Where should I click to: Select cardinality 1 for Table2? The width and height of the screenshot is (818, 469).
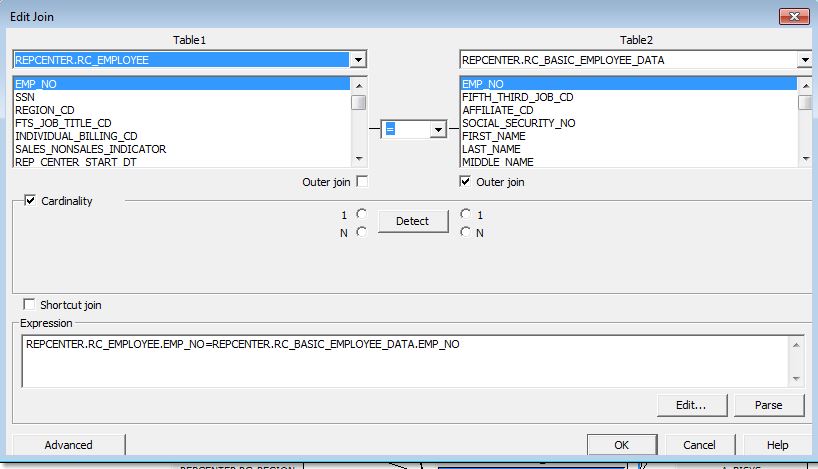click(x=466, y=214)
